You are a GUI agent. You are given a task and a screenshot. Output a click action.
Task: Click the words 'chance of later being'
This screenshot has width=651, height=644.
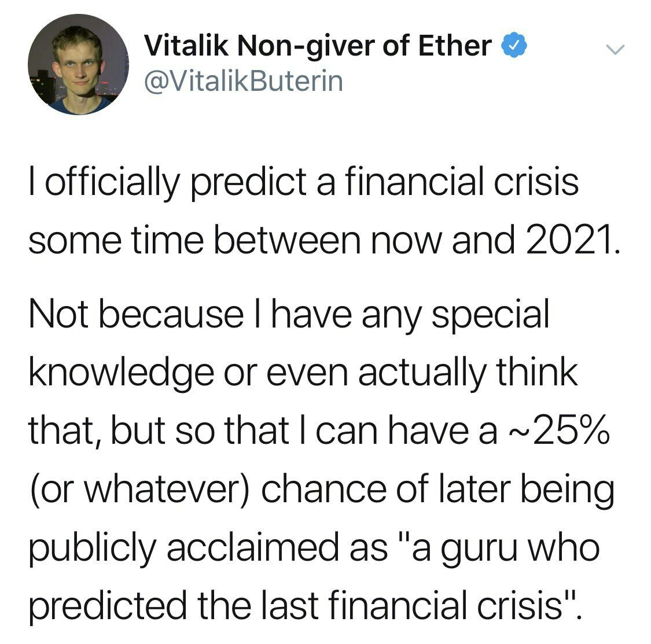(438, 490)
